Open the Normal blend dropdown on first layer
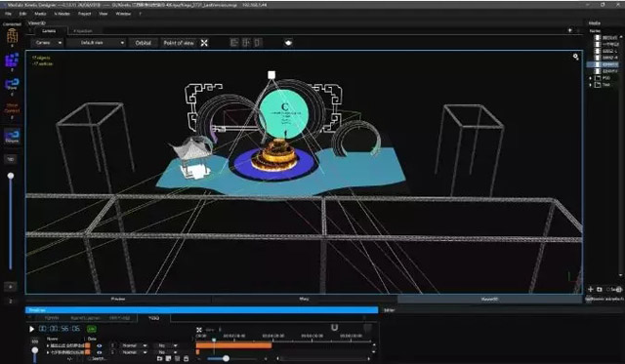Image resolution: width=625 pixels, height=364 pixels. coord(134,345)
